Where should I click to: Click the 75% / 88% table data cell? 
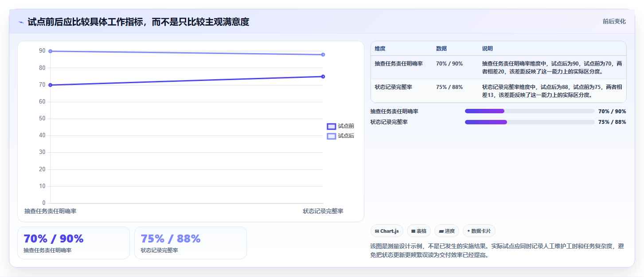tap(449, 87)
